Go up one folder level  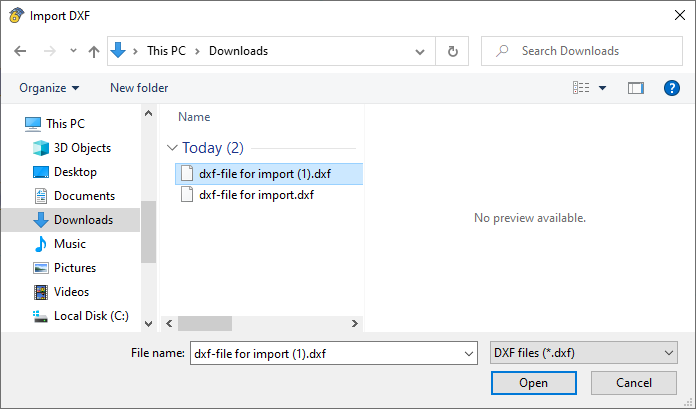[94, 51]
